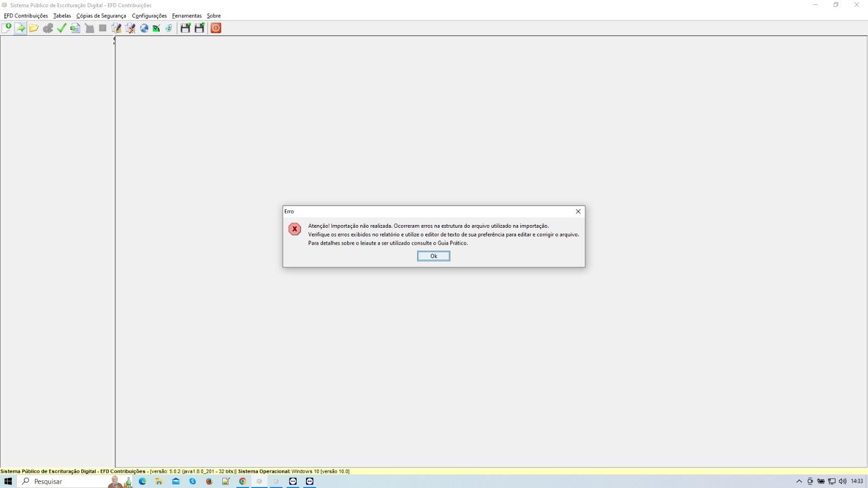868x488 pixels.
Task: Open the yellow folder icon in toolbar
Action: (x=34, y=28)
